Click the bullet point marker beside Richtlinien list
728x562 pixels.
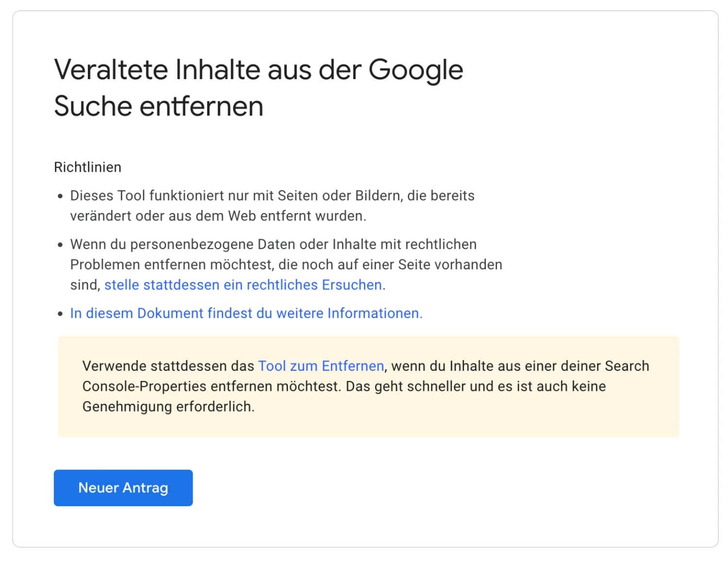60,196
